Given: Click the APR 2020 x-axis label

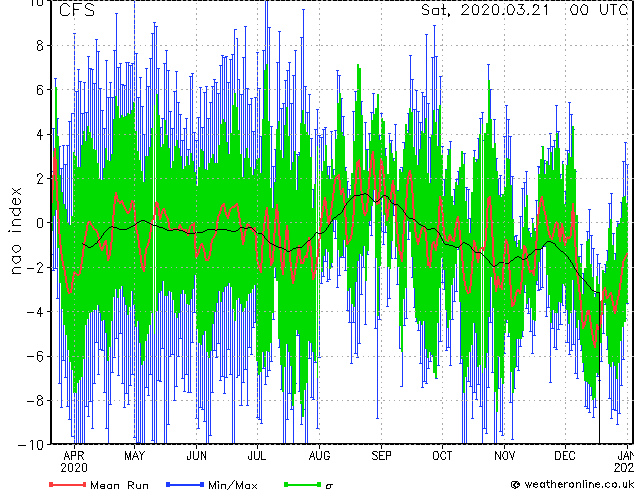Looking at the screenshot, I should coord(74,462).
